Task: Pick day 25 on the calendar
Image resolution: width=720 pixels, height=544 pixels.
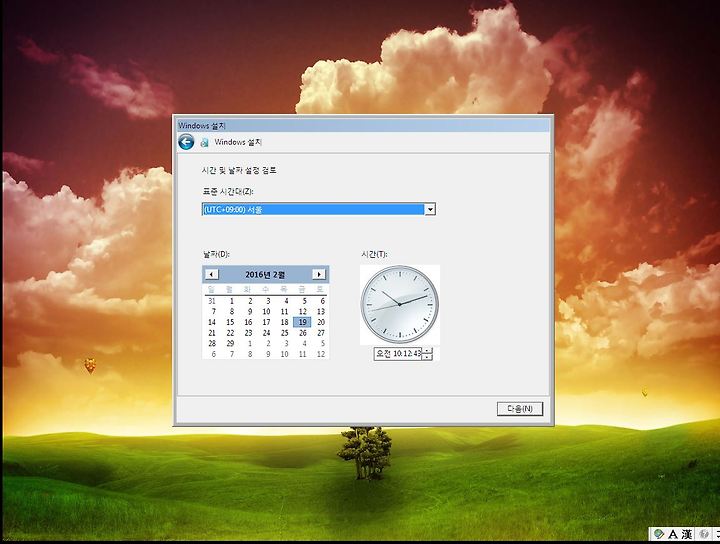Action: (x=285, y=333)
